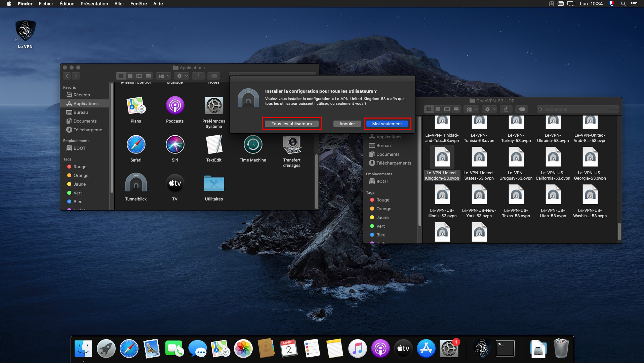The height and width of the screenshot is (363, 644).
Task: Choose the Orange tag in OpenVPN-53-UDP sidebar
Action: pos(390,209)
